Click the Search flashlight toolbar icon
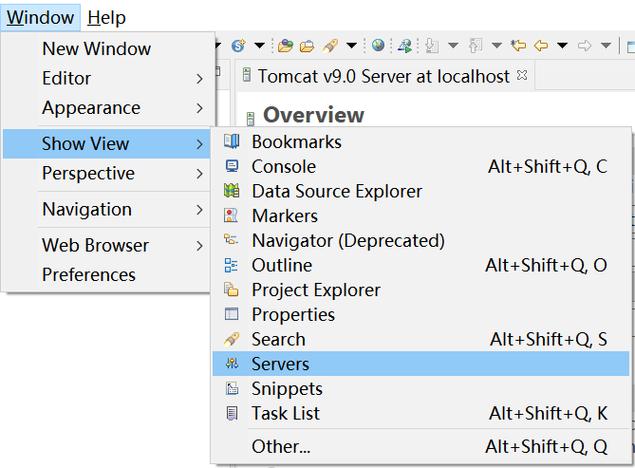The image size is (635, 468). tap(330, 45)
